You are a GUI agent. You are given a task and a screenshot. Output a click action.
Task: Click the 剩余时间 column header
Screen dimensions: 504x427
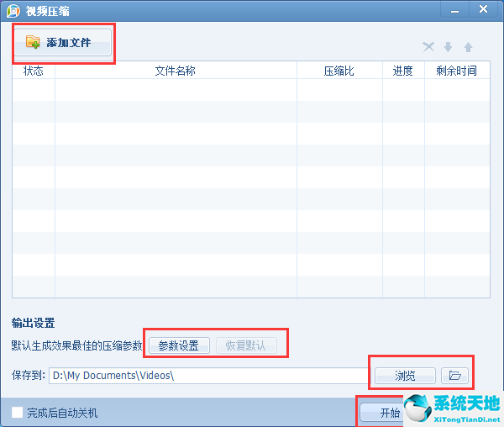coord(457,70)
